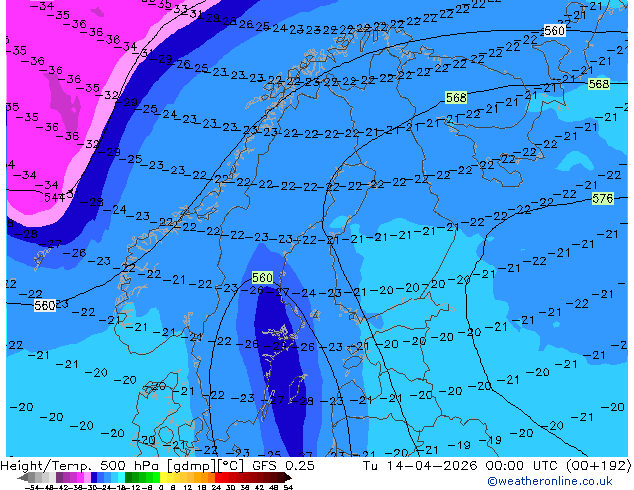The image size is (634, 490).
Task: Click the 568 label at right edge
Action: coord(598,84)
